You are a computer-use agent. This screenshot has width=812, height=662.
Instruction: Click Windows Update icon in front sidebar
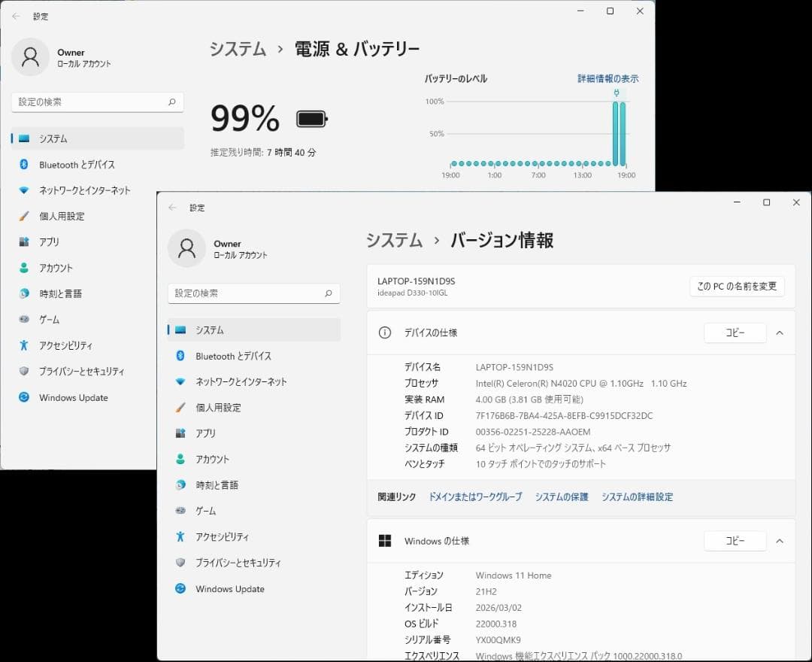coord(180,588)
